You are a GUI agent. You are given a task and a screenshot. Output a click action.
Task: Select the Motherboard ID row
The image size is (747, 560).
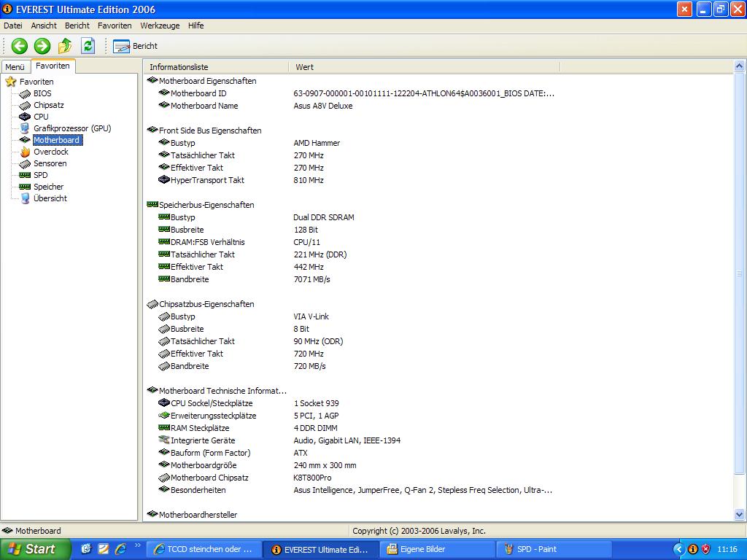356,93
